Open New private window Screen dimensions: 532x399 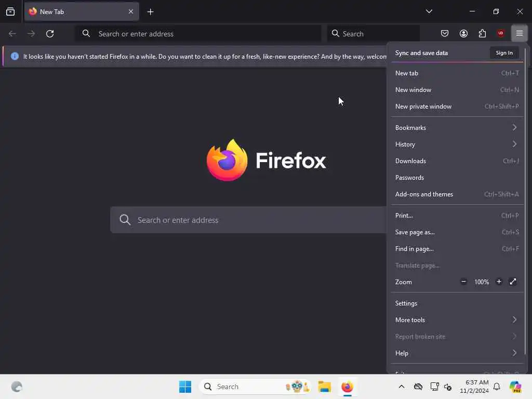[457, 106]
